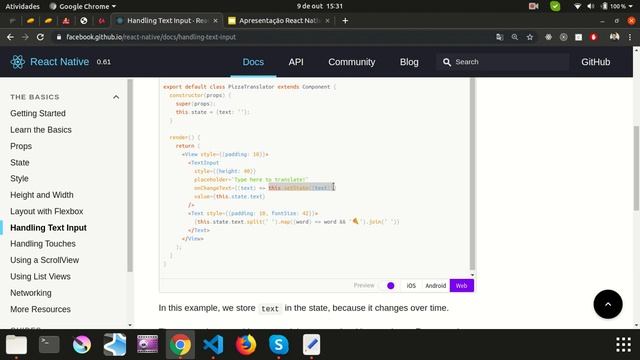Screen dimensions: 640x360
Task: Open Networking in the sidebar
Action: pos(31,293)
